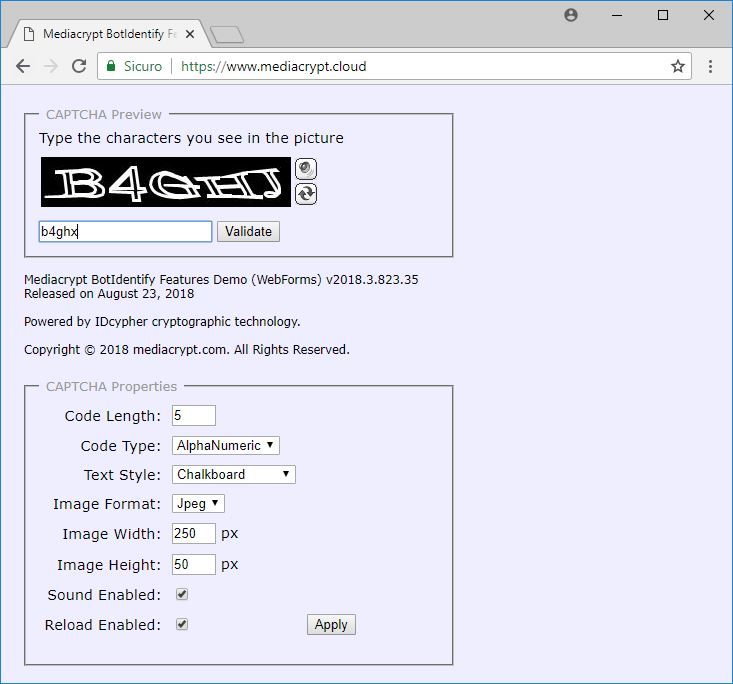
Task: Click the Validate button
Action: pyautogui.click(x=248, y=231)
